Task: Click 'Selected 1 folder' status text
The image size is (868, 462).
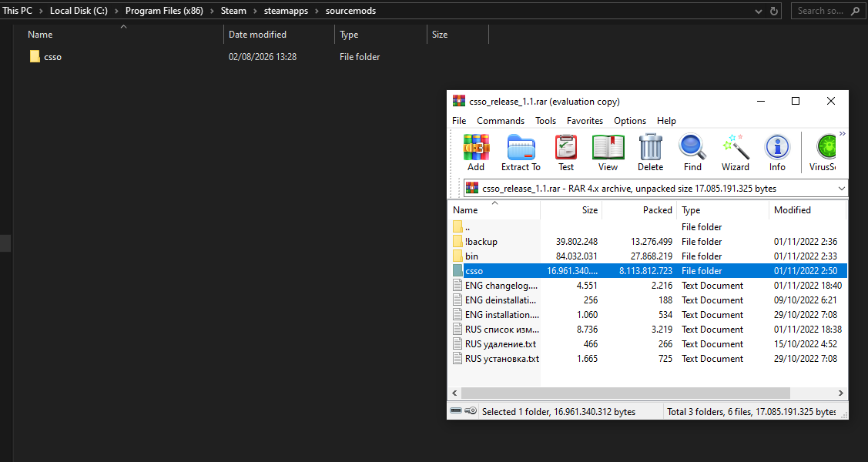Action: 558,411
